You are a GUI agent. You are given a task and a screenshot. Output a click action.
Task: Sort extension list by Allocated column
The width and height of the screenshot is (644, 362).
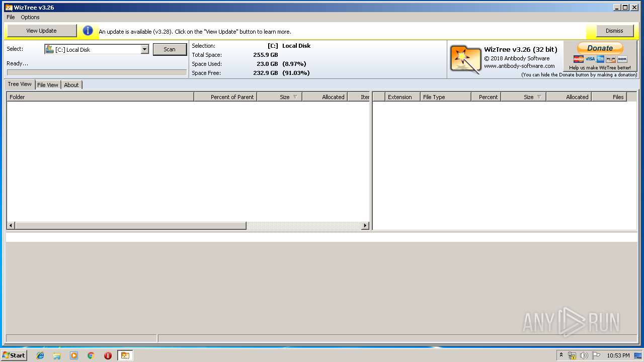tap(569, 97)
